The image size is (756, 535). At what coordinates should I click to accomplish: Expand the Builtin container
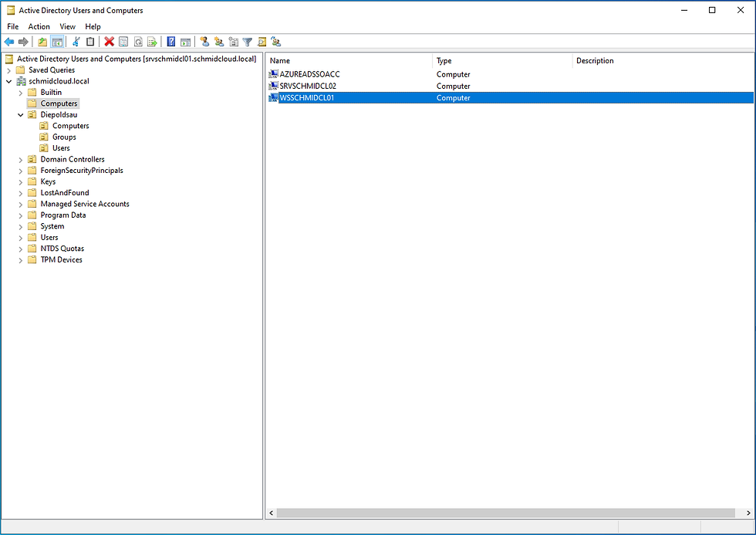click(20, 93)
